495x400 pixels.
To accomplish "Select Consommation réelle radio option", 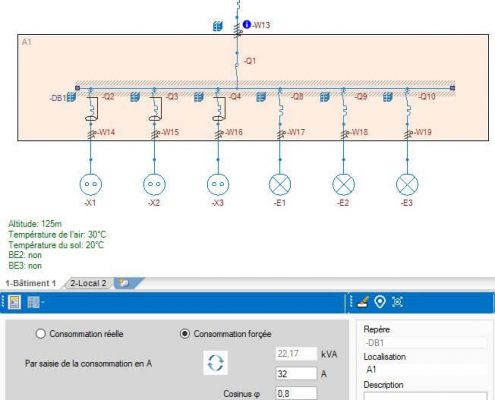I will pos(40,334).
